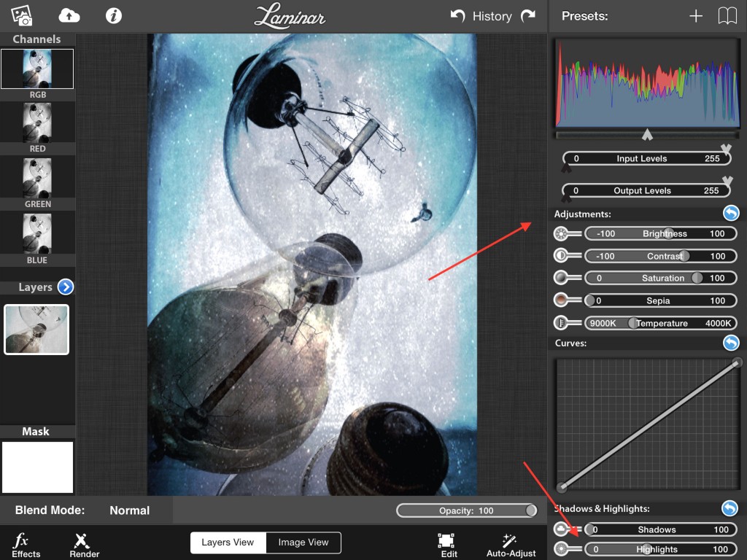The width and height of the screenshot is (747, 560).
Task: Click the History label
Action: click(492, 16)
